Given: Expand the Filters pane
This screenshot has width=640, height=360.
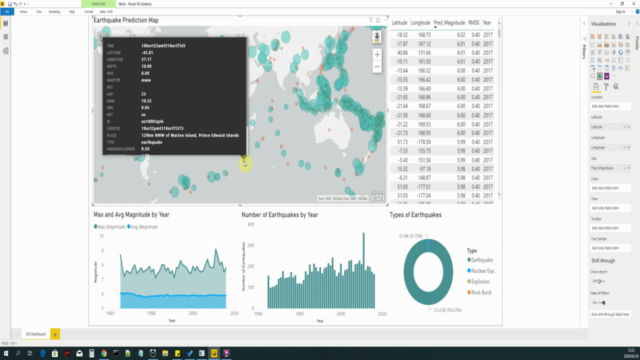Looking at the screenshot, I should tap(584, 24).
